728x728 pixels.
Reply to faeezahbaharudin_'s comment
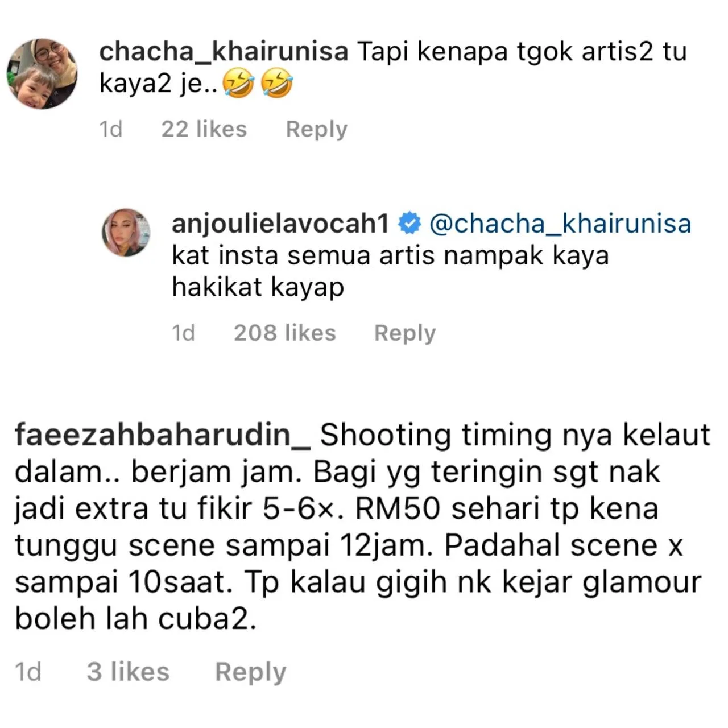[251, 672]
